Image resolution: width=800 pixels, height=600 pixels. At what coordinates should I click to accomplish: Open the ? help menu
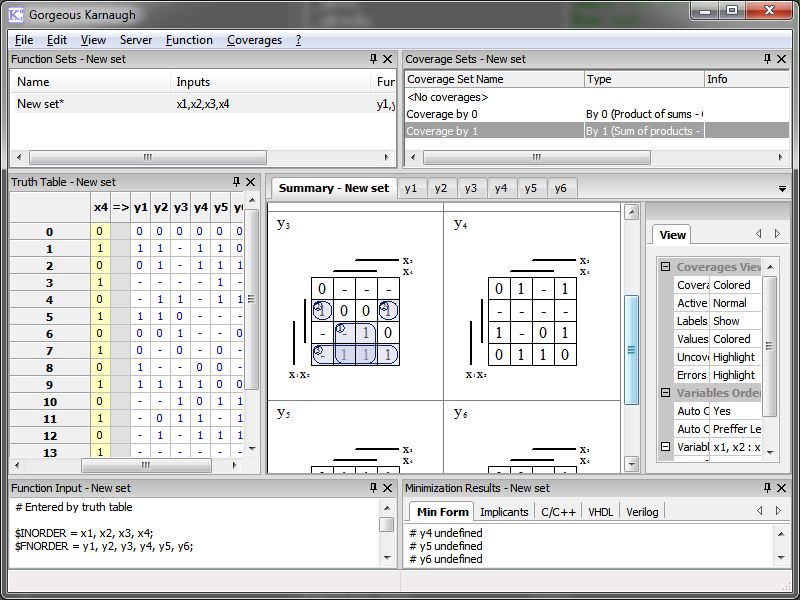tap(298, 40)
